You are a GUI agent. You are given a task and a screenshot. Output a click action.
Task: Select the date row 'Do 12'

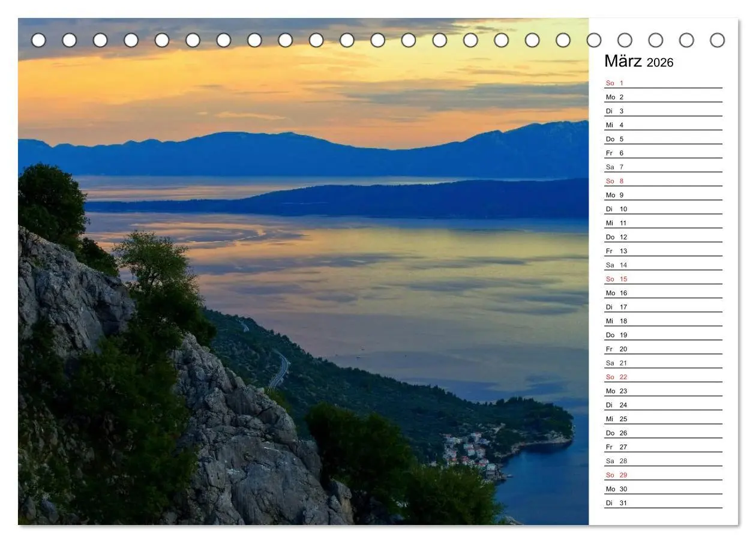663,237
